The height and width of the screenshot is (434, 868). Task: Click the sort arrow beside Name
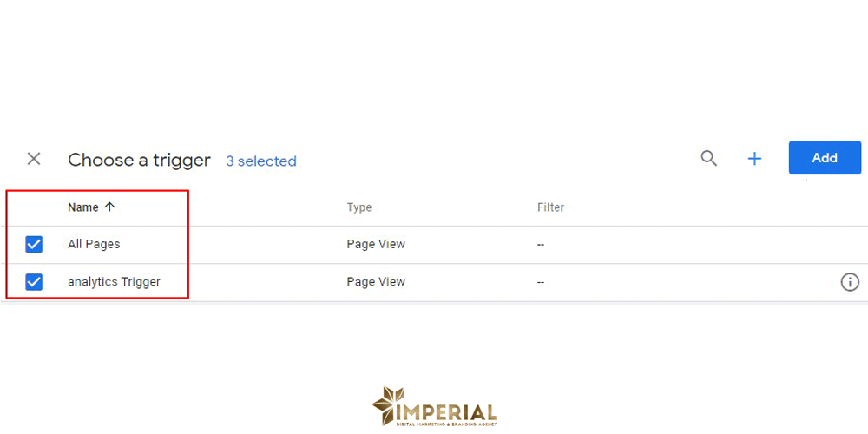109,207
